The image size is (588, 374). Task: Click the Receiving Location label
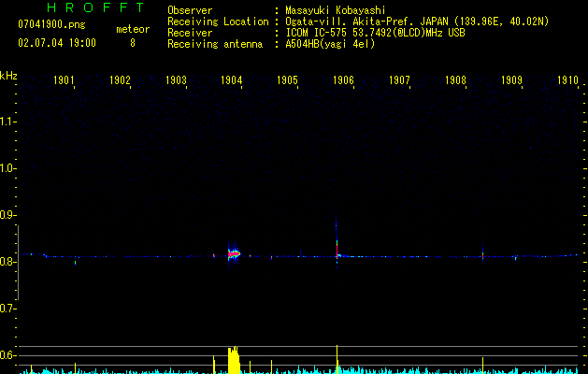tap(218, 22)
